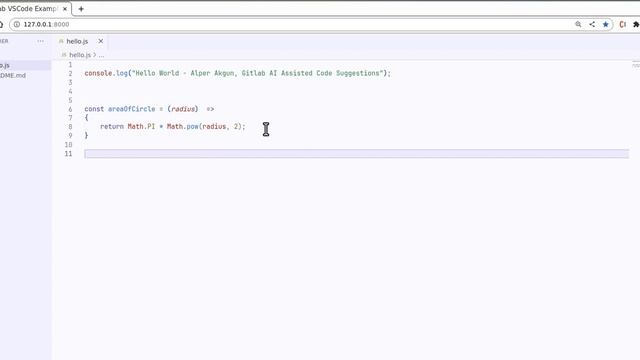640x360 pixels.
Task: Close the hello.js editor tab
Action: [x=100, y=41]
